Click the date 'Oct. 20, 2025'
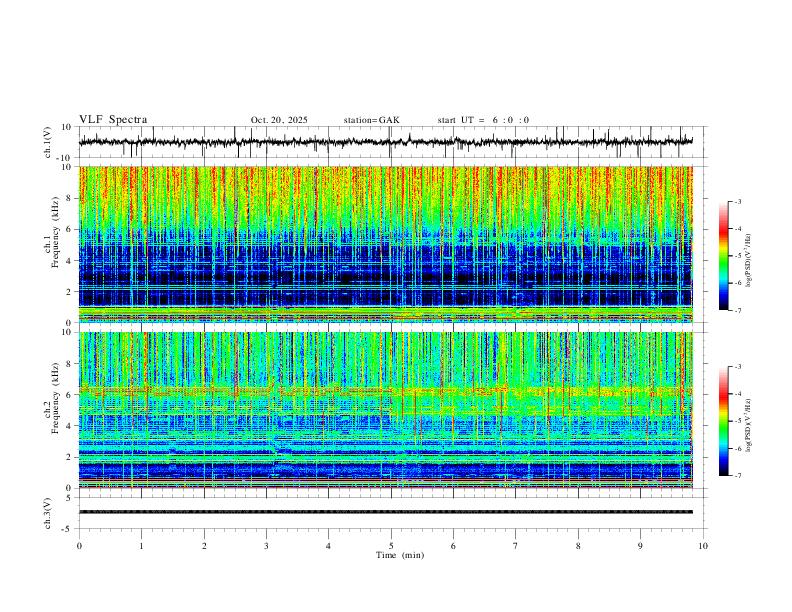Viewport: 792px width, 612px height. click(279, 120)
